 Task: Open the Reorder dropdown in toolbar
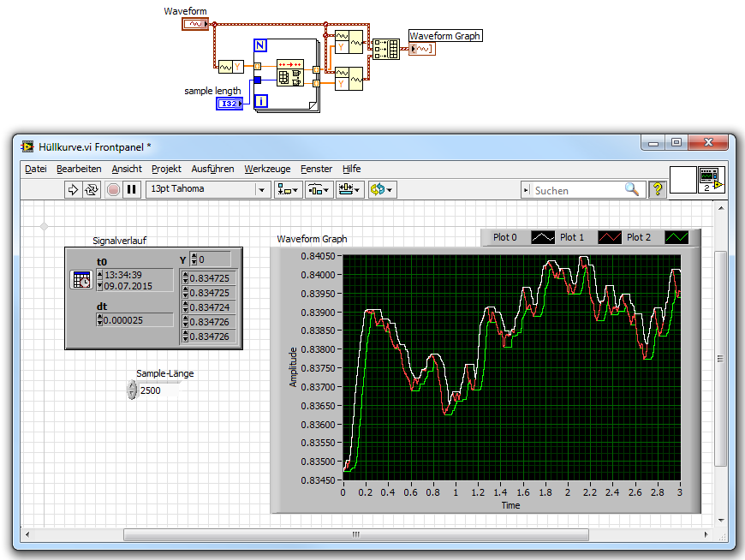pos(382,189)
